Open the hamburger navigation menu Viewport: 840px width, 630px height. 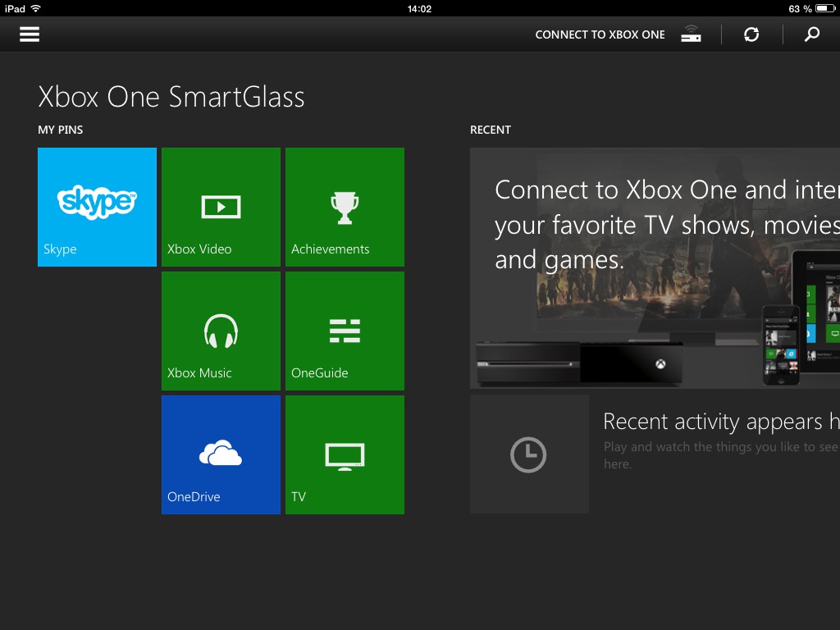click(x=30, y=34)
